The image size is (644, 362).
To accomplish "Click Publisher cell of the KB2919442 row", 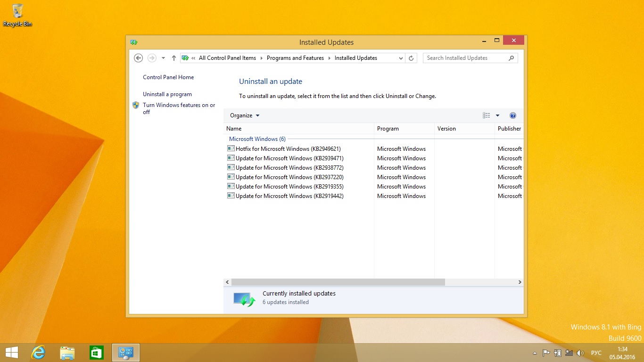I will point(510,196).
